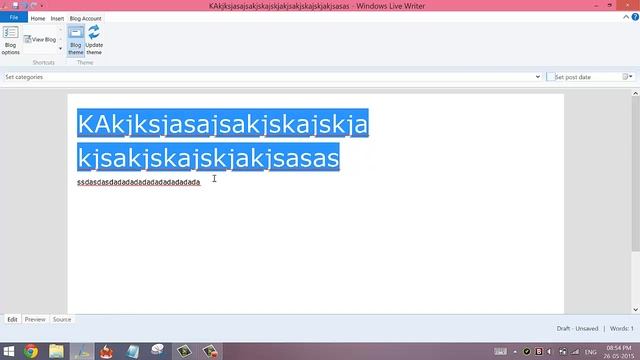The image size is (640, 360).
Task: Select the Blog theme button
Action: click(76, 40)
